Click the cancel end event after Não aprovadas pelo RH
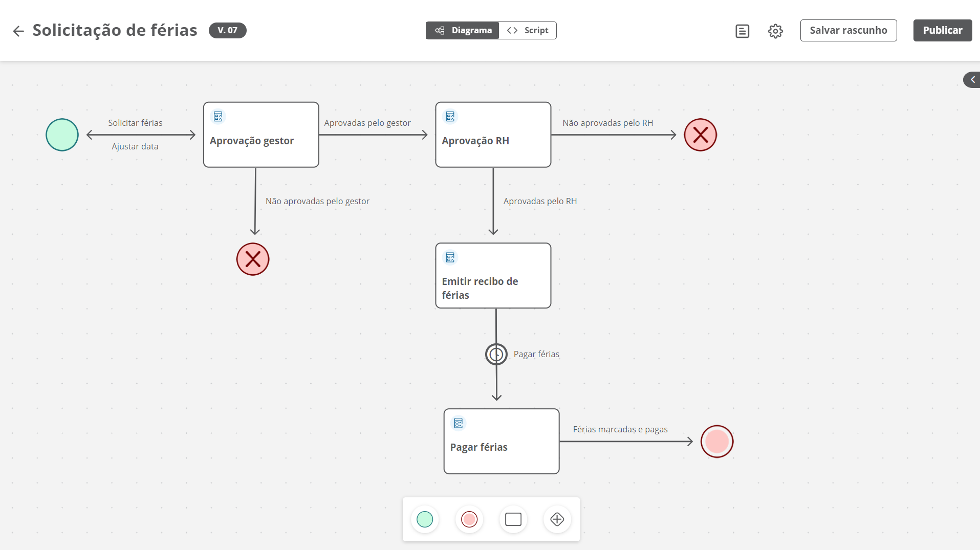Image resolution: width=980 pixels, height=550 pixels. pos(700,135)
